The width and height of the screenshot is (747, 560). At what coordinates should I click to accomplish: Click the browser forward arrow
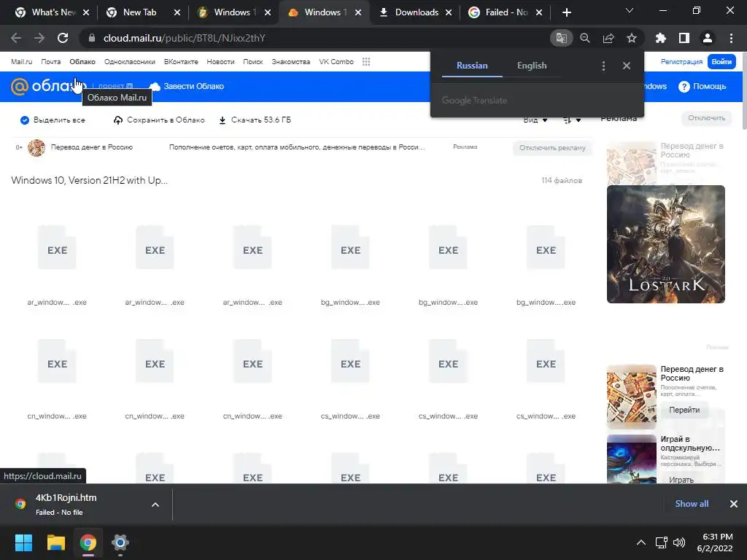coord(39,38)
